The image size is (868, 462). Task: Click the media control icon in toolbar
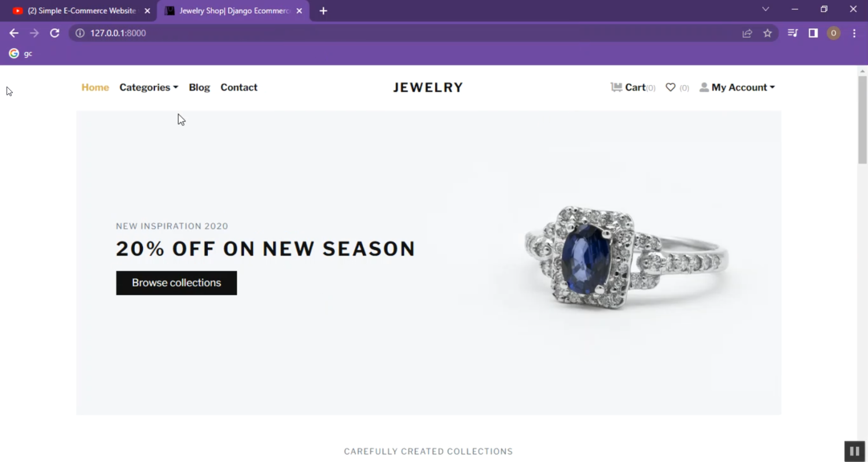click(x=793, y=33)
